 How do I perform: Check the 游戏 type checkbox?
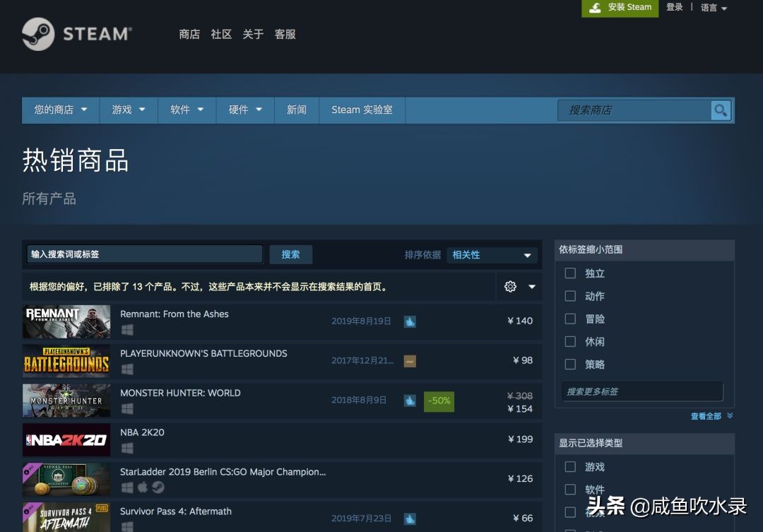click(x=570, y=467)
